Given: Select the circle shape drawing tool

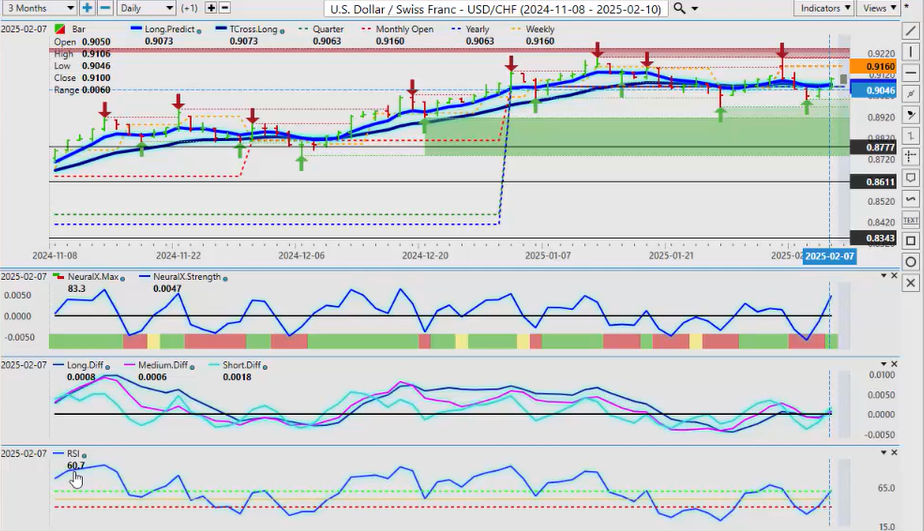Looking at the screenshot, I should 910,262.
